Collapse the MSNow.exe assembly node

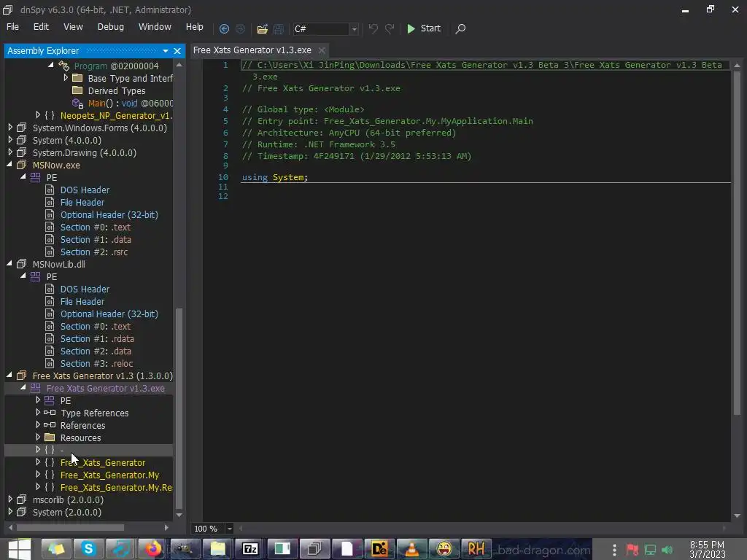point(9,164)
